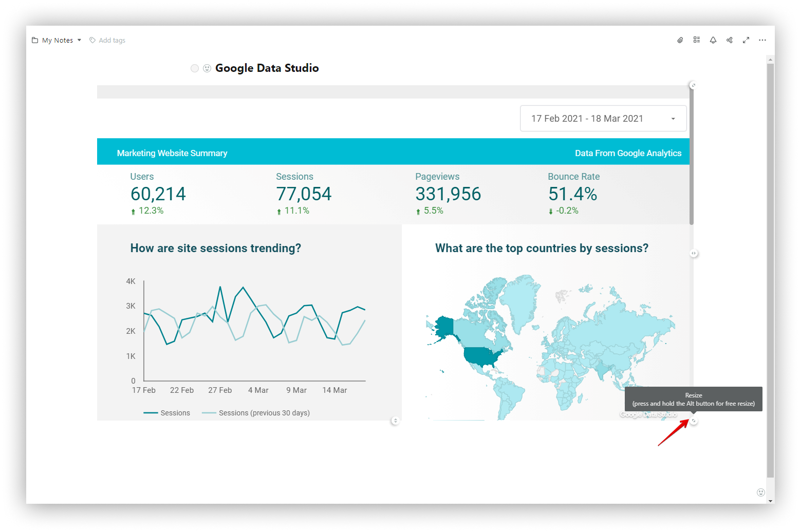Viewport: 800px width, 532px height.
Task: Click the top countries by sessions heading
Action: [542, 249]
